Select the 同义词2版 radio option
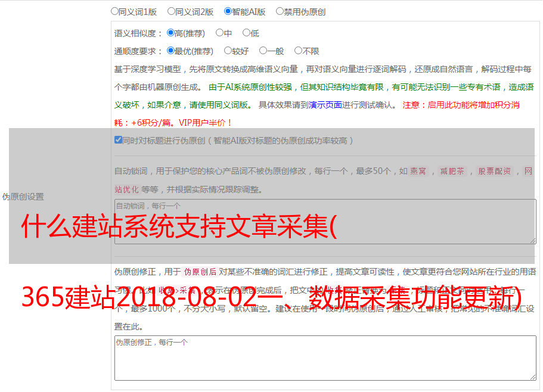543x392 pixels. click(x=171, y=11)
